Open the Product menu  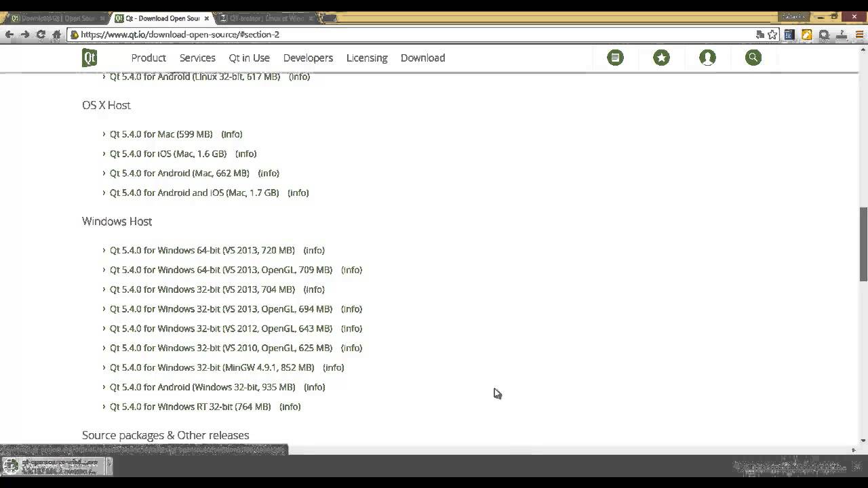click(149, 58)
